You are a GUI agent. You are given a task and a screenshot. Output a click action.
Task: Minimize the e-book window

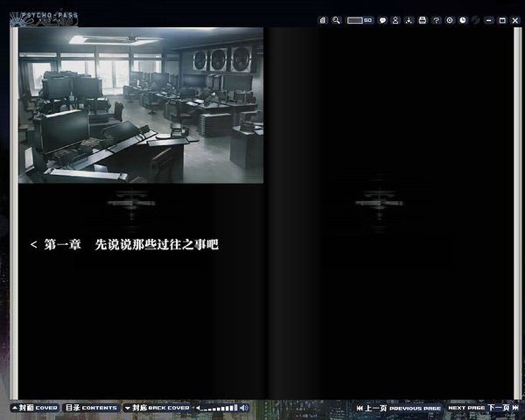[x=489, y=20]
